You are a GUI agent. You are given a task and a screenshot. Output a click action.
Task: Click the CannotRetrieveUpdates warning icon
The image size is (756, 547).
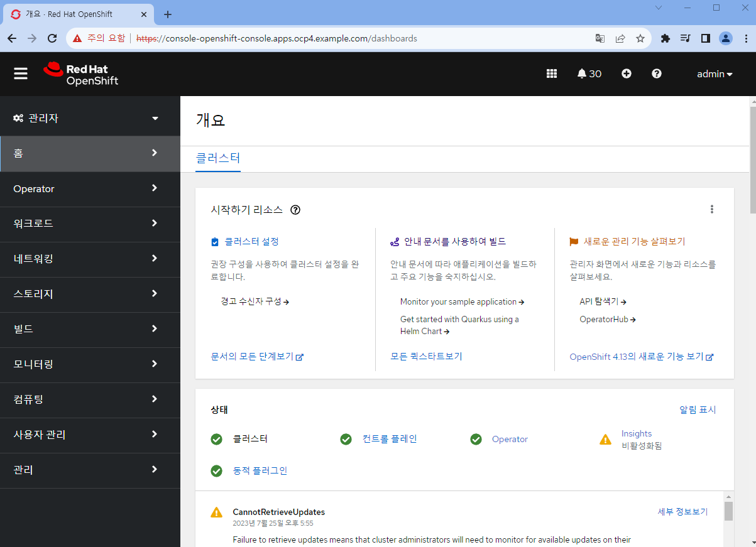coord(217,512)
